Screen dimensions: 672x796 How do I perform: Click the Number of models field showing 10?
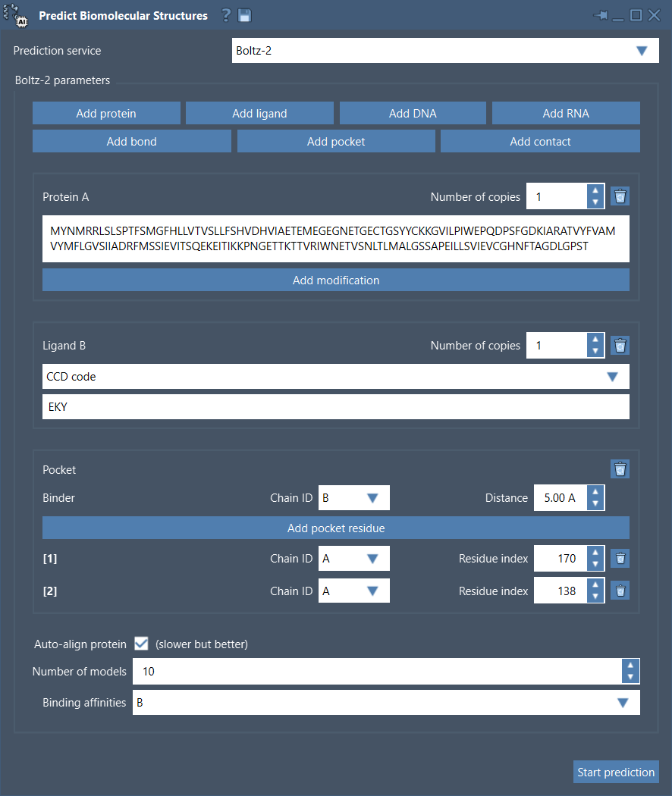378,671
